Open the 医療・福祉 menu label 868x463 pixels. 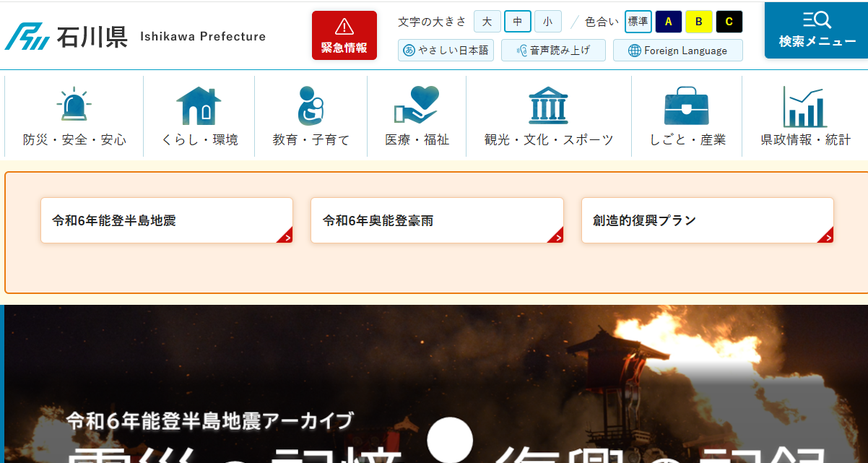(417, 140)
